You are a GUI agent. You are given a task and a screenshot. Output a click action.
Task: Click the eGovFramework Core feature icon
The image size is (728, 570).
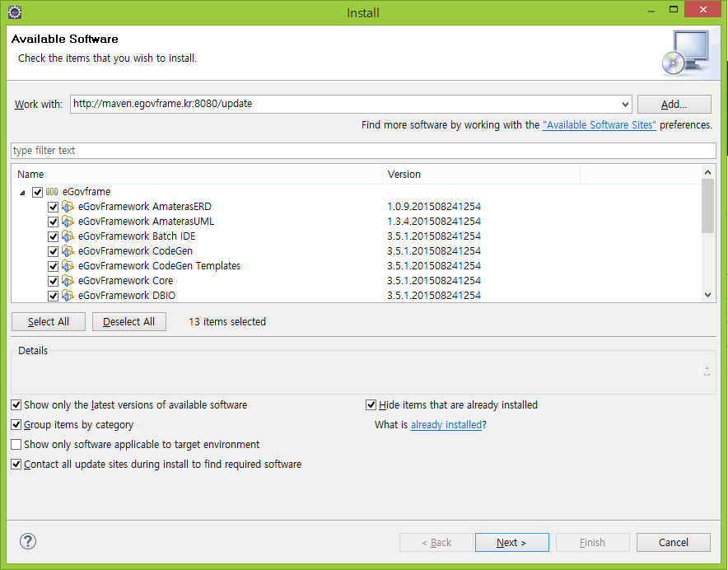pos(68,281)
